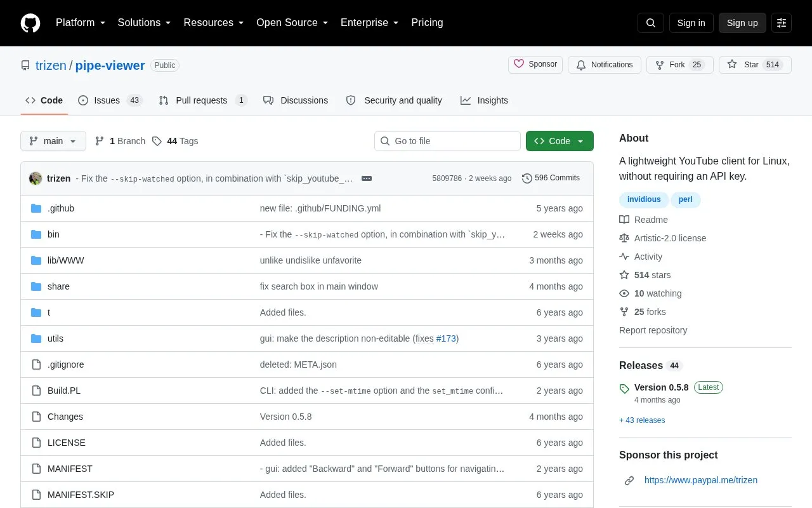Open the 596 Commits history link

coord(551,178)
